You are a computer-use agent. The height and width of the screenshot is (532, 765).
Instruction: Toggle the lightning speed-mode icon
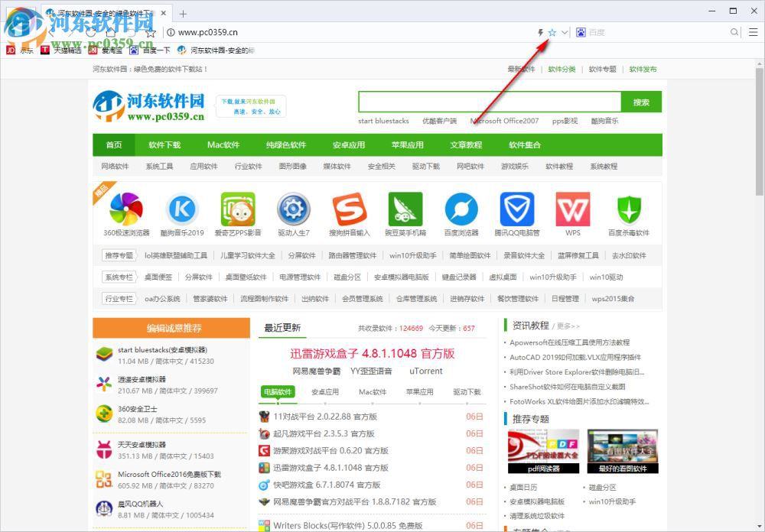tap(540, 33)
